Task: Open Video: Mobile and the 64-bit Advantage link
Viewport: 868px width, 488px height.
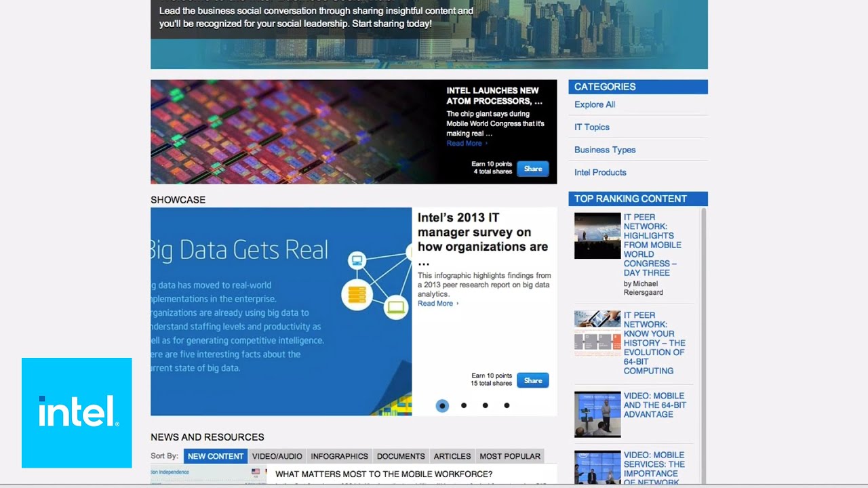Action: [655, 405]
